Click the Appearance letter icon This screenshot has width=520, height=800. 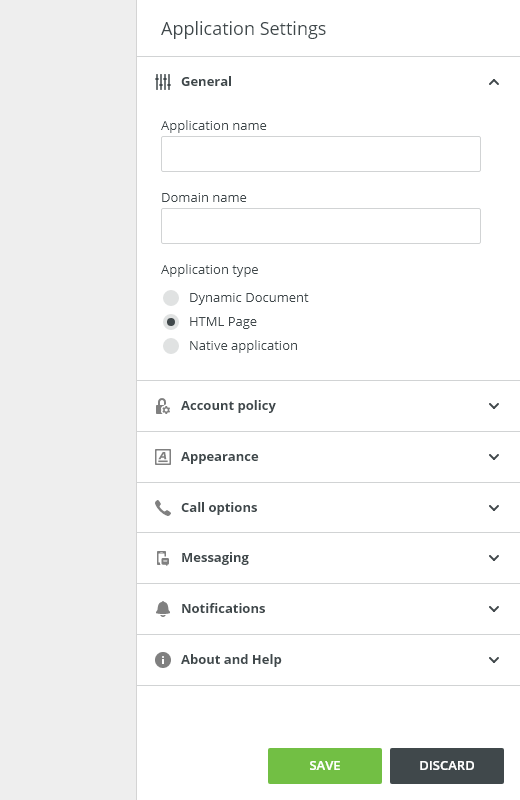pos(163,457)
